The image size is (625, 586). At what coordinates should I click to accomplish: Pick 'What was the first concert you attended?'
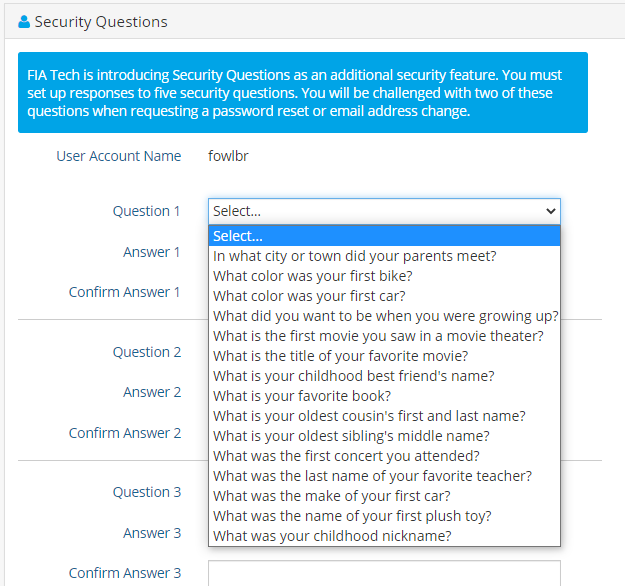pos(384,456)
